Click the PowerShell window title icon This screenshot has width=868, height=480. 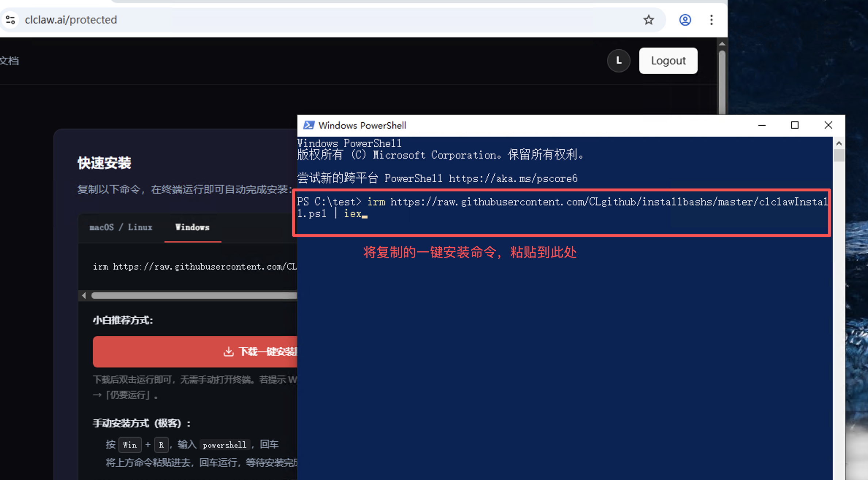pos(309,125)
